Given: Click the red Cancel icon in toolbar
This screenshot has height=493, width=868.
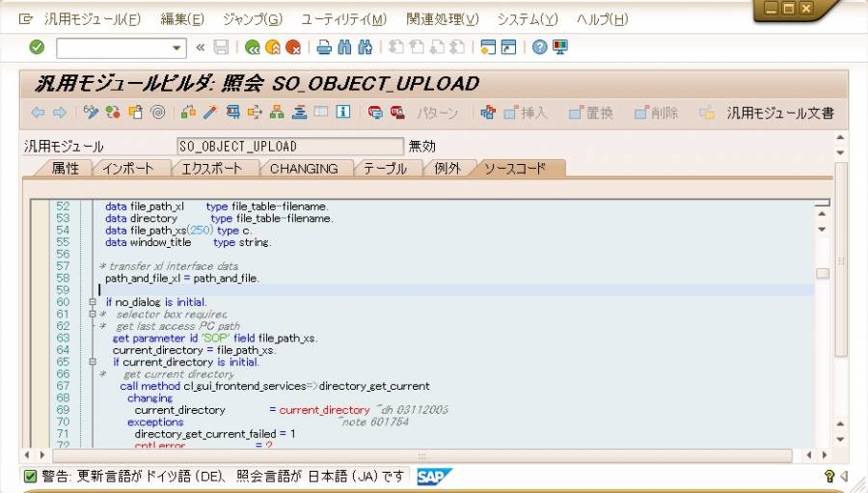Looking at the screenshot, I should click(x=293, y=47).
